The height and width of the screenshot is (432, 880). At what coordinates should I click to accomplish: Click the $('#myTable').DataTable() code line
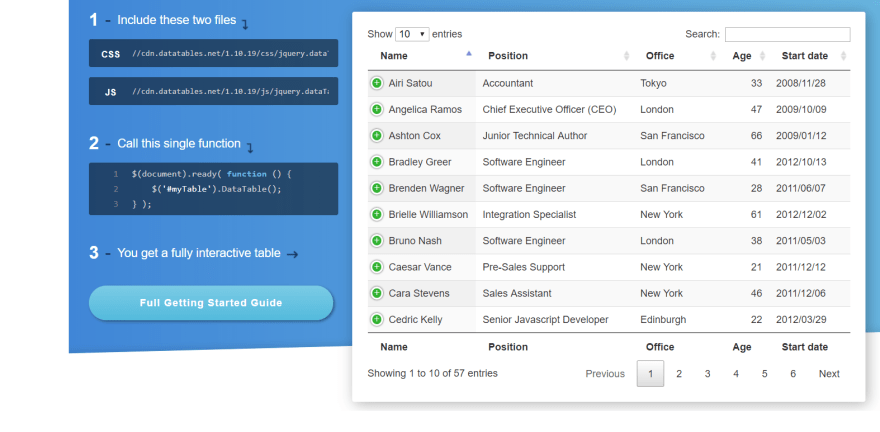(216, 189)
